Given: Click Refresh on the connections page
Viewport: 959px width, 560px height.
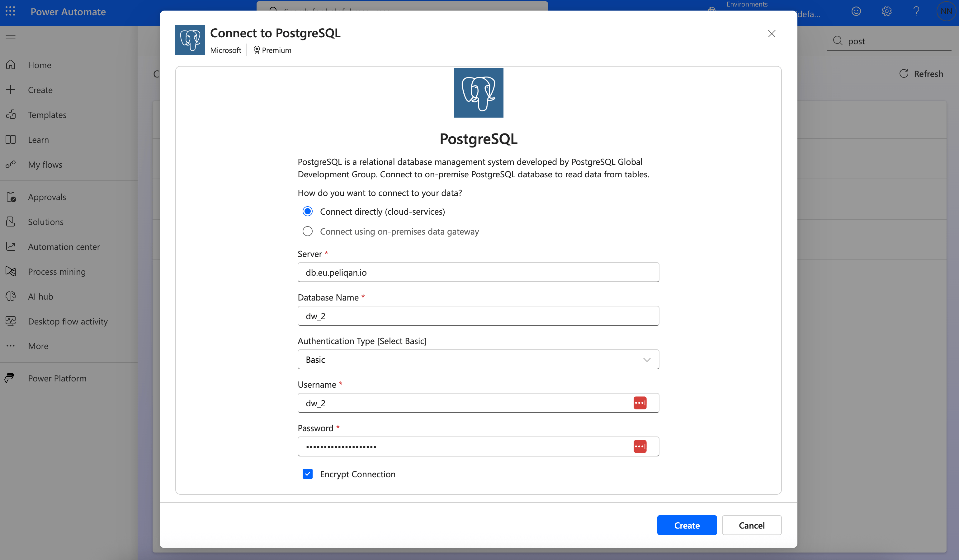Looking at the screenshot, I should tap(921, 74).
